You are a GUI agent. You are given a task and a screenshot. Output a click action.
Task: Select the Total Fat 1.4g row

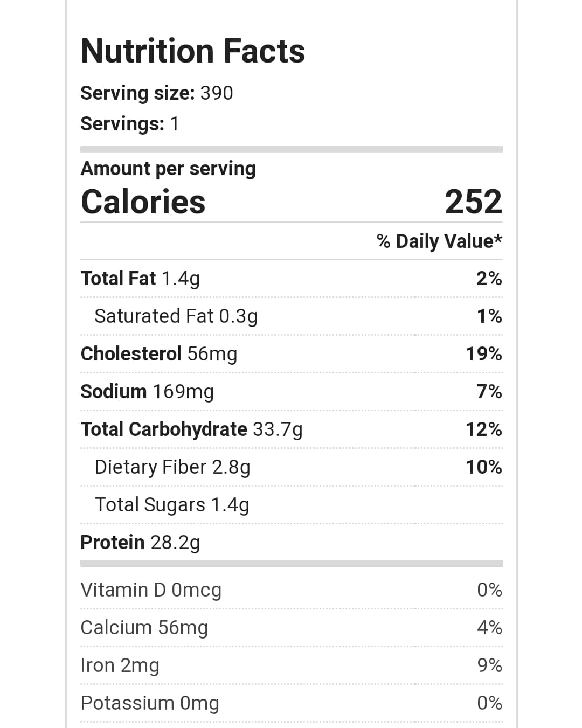tap(140, 279)
